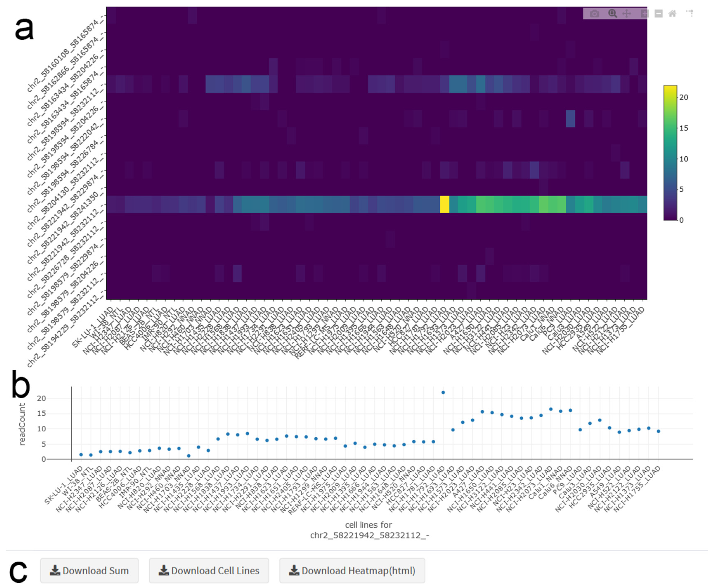The height and width of the screenshot is (588, 715).
Task: Click the bright yellow heatmap cell
Action: pos(444,204)
